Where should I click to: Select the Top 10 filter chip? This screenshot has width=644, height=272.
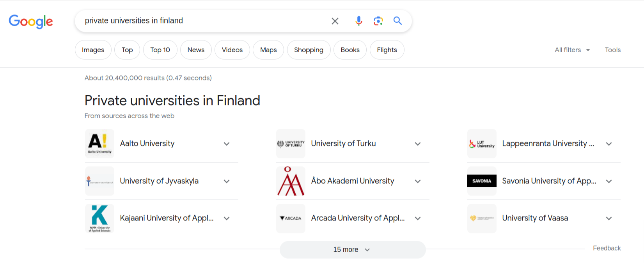point(160,50)
